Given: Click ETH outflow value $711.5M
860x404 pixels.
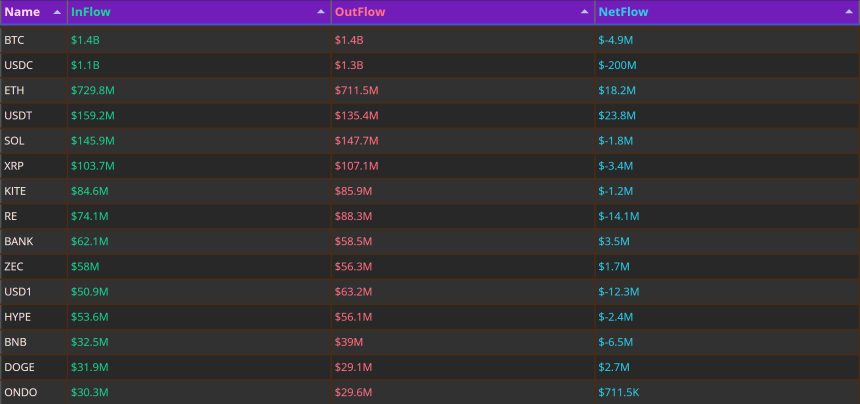Looking at the screenshot, I should [357, 90].
